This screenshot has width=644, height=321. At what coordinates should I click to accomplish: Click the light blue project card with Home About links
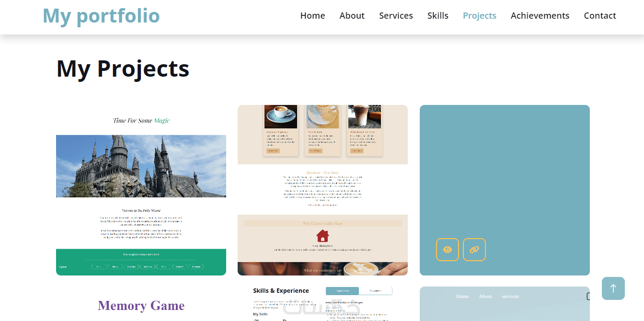coord(505,304)
